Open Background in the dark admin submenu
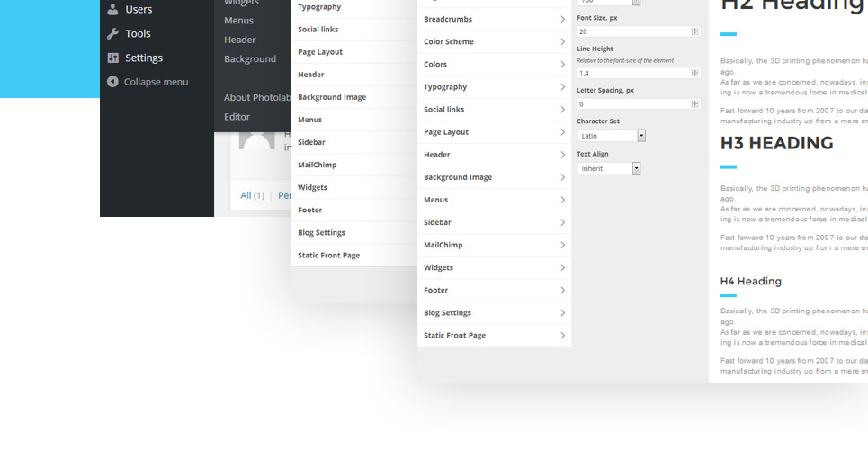868x450 pixels. click(250, 59)
